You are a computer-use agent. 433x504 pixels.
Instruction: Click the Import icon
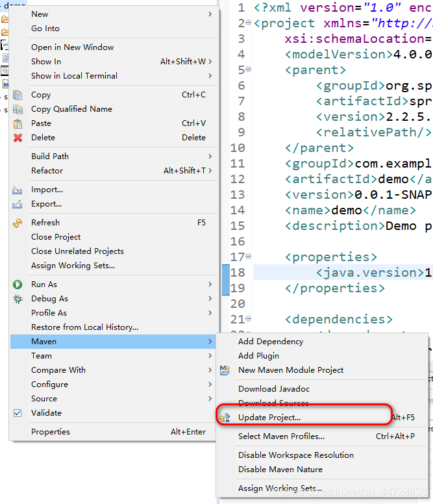coord(18,190)
